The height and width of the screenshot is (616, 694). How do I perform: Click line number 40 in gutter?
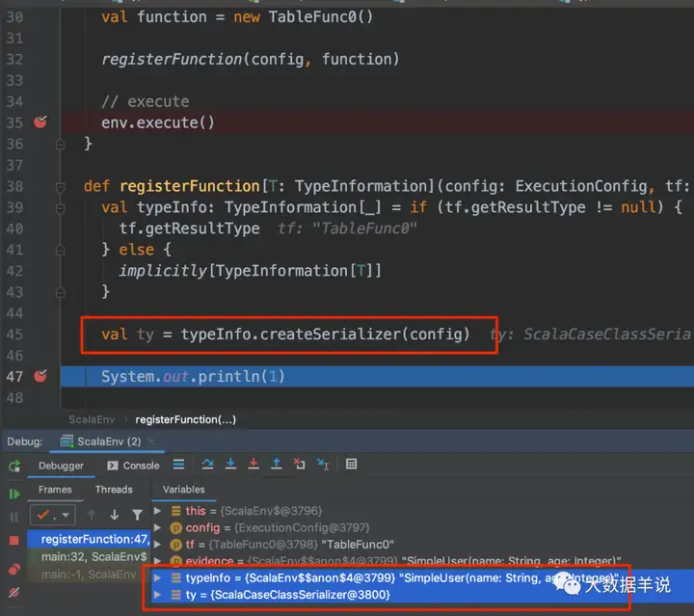click(x=14, y=228)
